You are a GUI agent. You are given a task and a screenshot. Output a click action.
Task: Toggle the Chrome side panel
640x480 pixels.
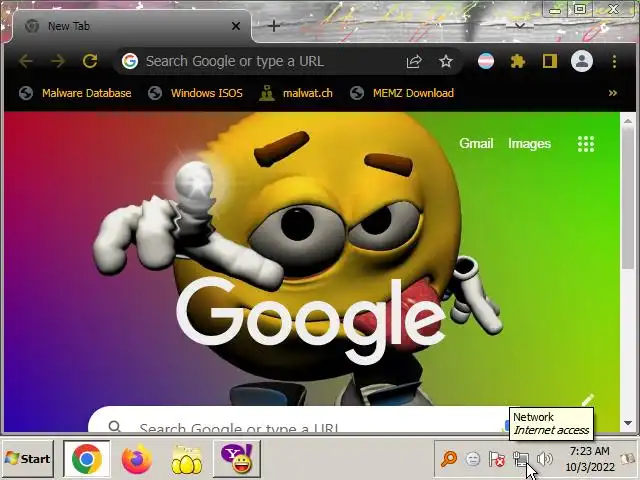[550, 61]
